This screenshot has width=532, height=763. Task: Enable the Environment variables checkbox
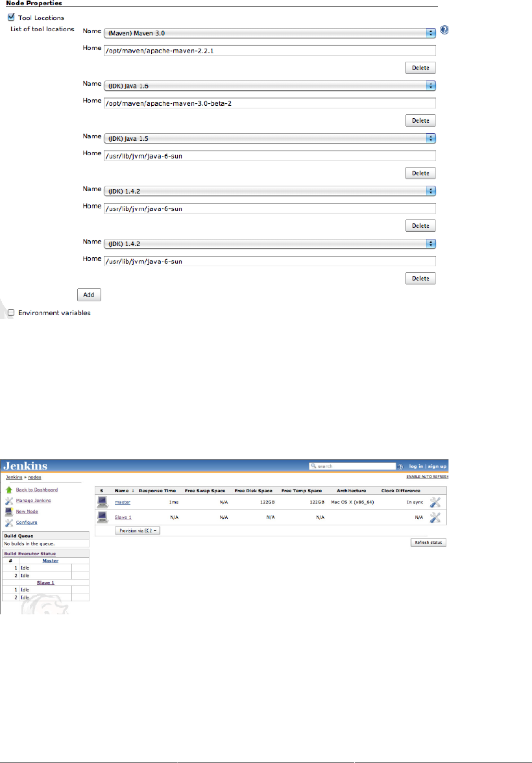[11, 312]
